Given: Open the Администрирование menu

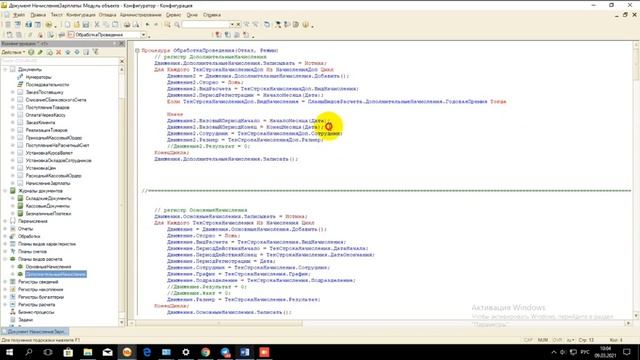Looking at the screenshot, I should 141,15.
